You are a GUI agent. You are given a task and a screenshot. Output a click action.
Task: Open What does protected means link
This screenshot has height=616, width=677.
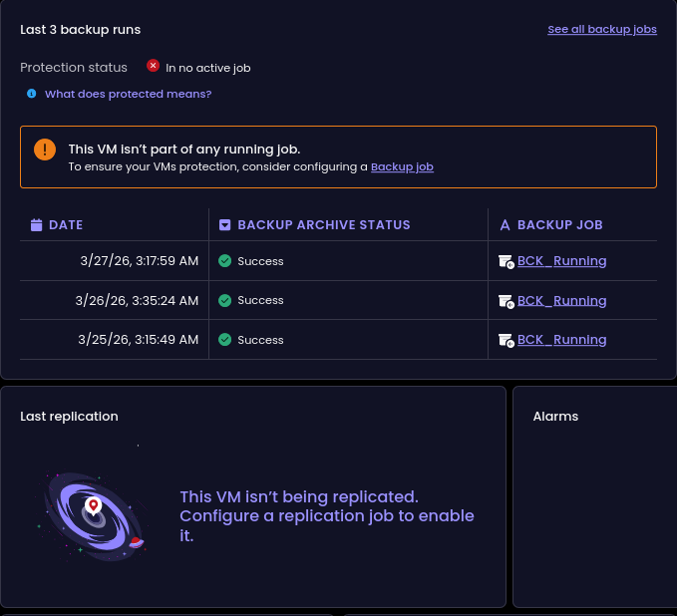[x=128, y=94]
